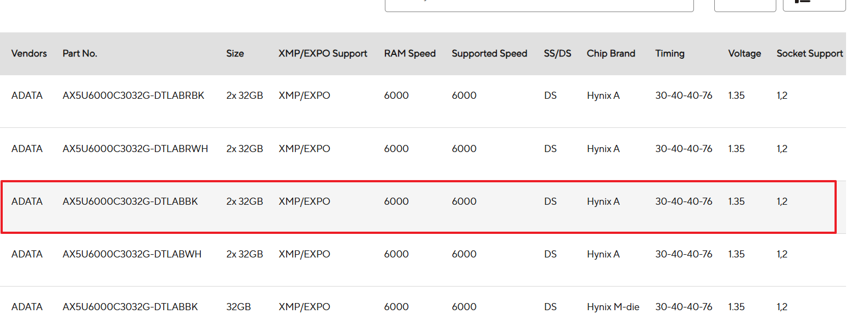868x325 pixels.
Task: Click the Voltage column header
Action: point(744,53)
